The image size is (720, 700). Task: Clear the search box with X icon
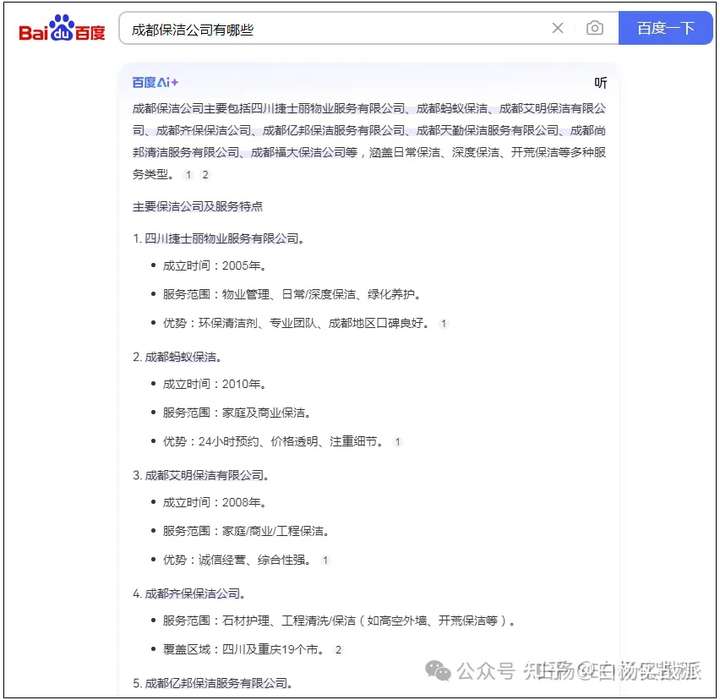(x=557, y=28)
